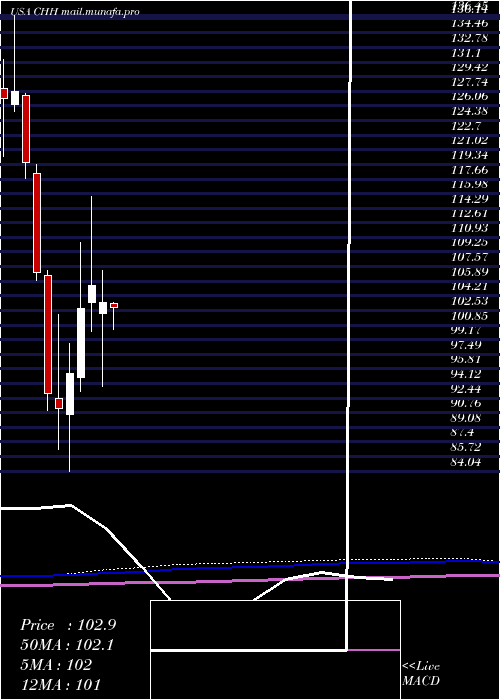
Task: Click the 99.17 price axis label
Action: click(466, 330)
